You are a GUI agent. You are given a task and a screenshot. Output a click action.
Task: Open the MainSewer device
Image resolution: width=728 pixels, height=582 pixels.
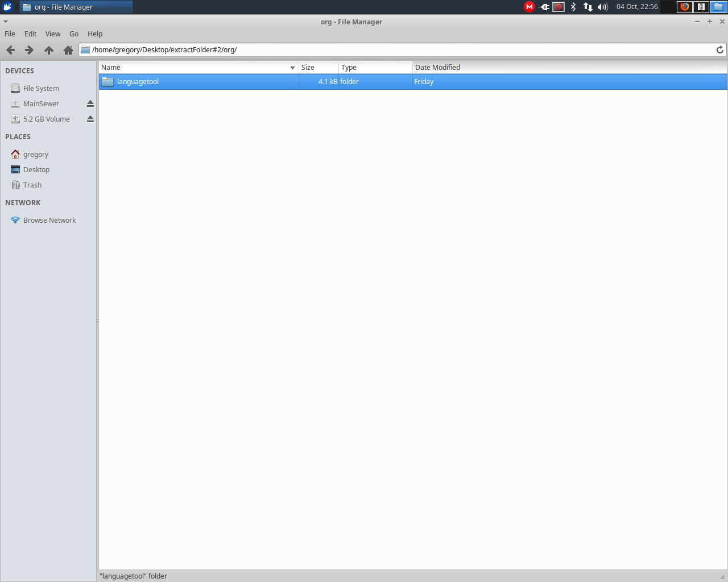pos(41,103)
